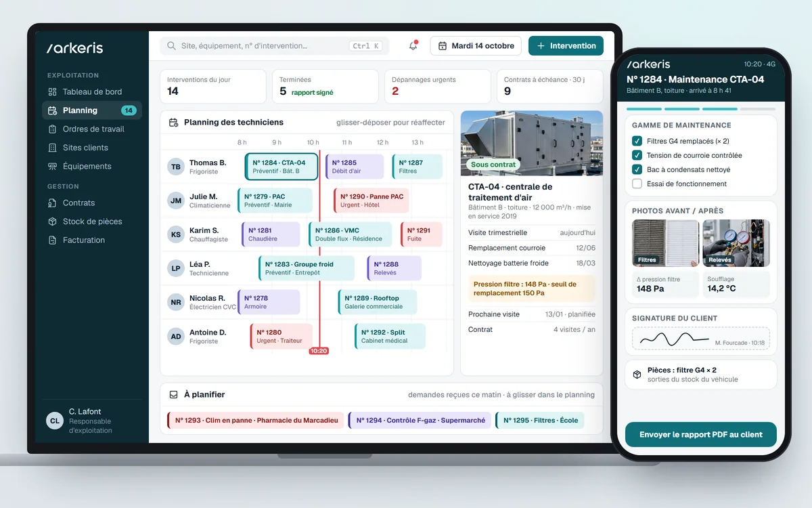
Task: Open Facturation page
Action: (x=92, y=240)
